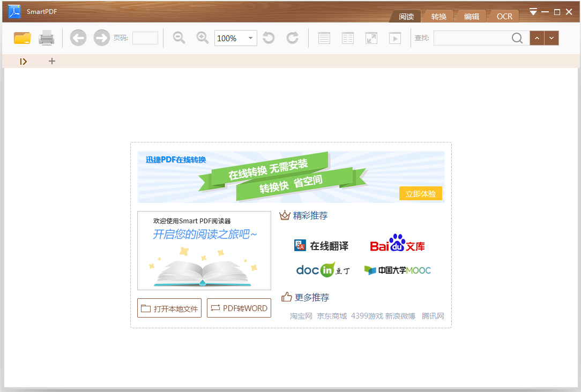
Task: Rotate the page counterclockwise
Action: pyautogui.click(x=268, y=38)
